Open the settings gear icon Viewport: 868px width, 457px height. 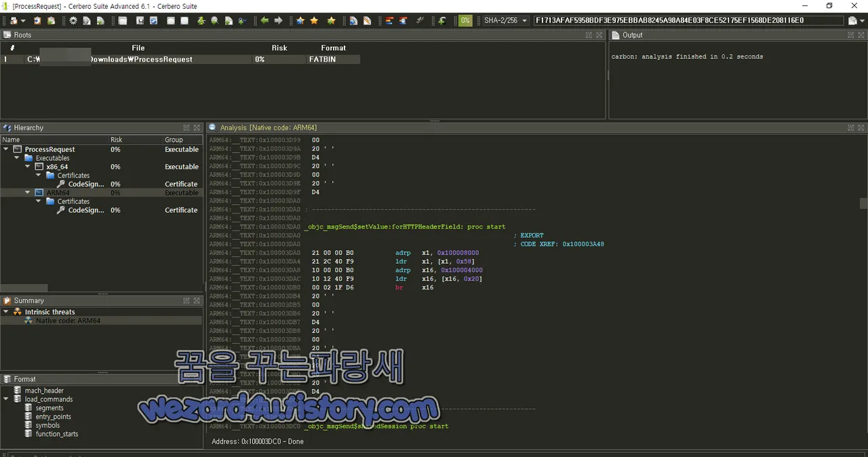point(73,20)
